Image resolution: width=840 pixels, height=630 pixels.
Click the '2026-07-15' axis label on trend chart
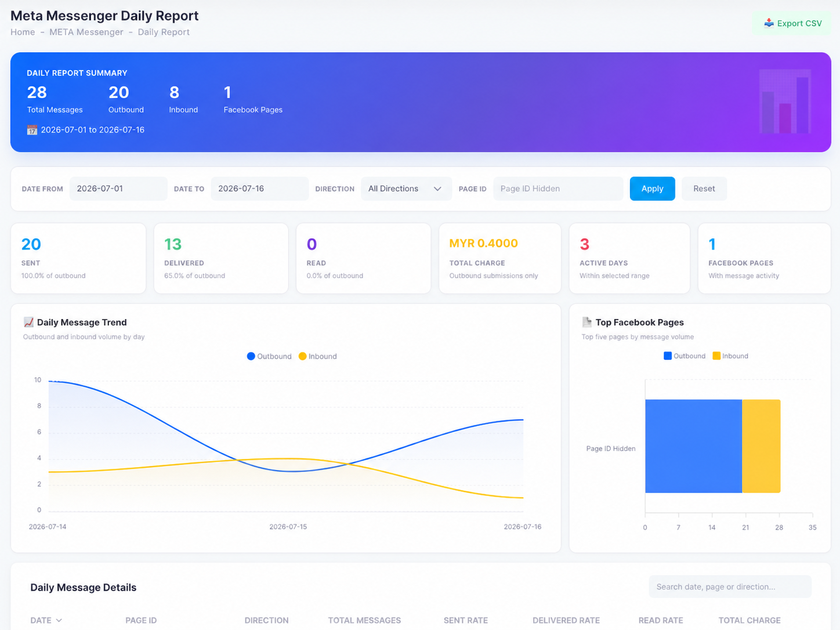point(288,527)
